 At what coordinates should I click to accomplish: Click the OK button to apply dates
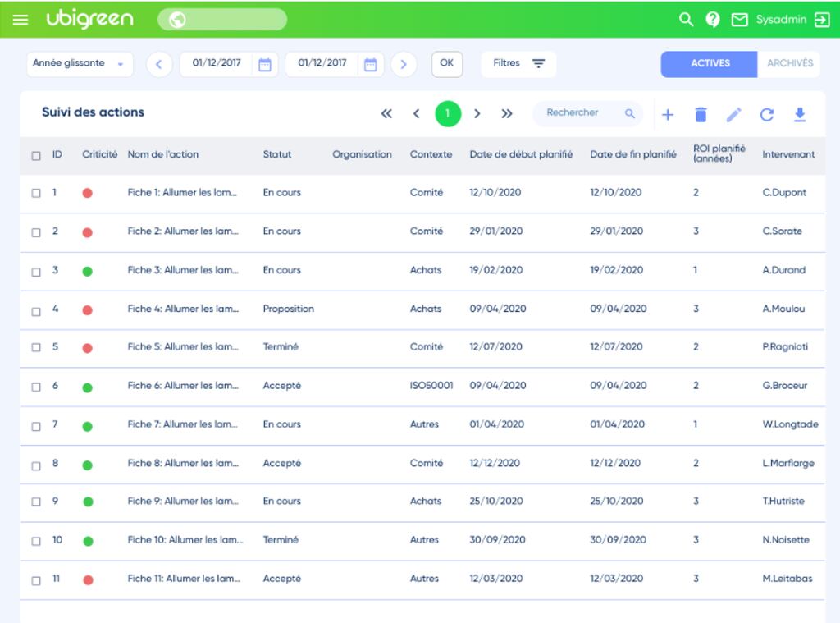coord(447,64)
